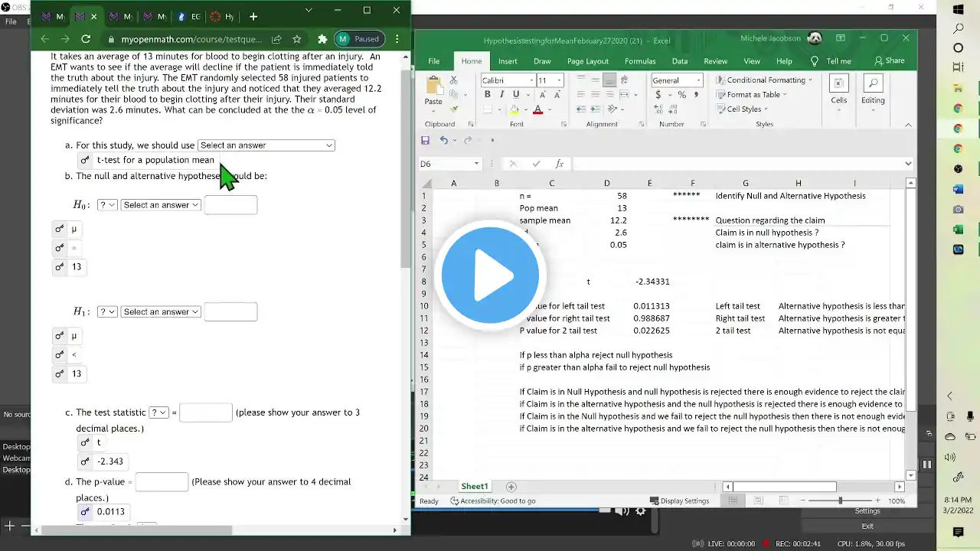Click the p-value input field

click(x=162, y=482)
